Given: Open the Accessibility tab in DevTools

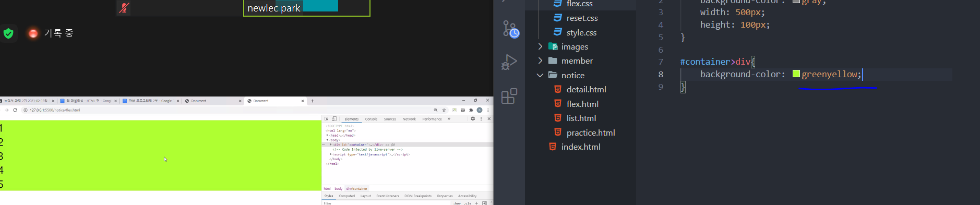Looking at the screenshot, I should [x=467, y=196].
